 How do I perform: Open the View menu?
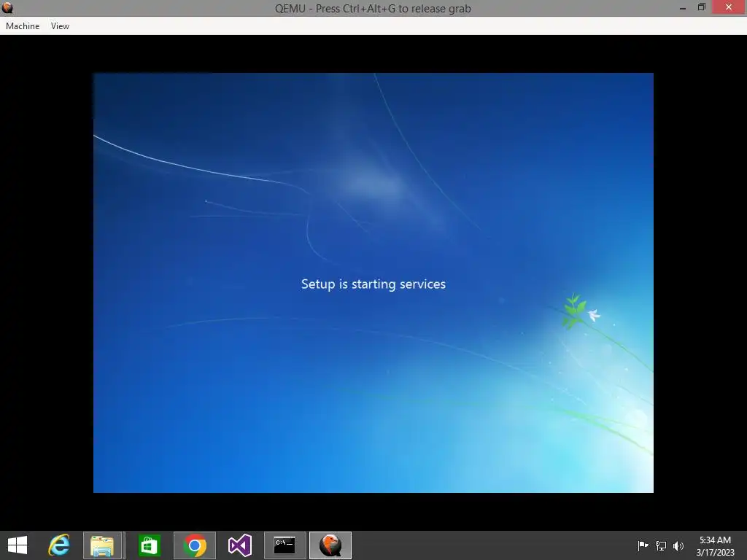(60, 26)
